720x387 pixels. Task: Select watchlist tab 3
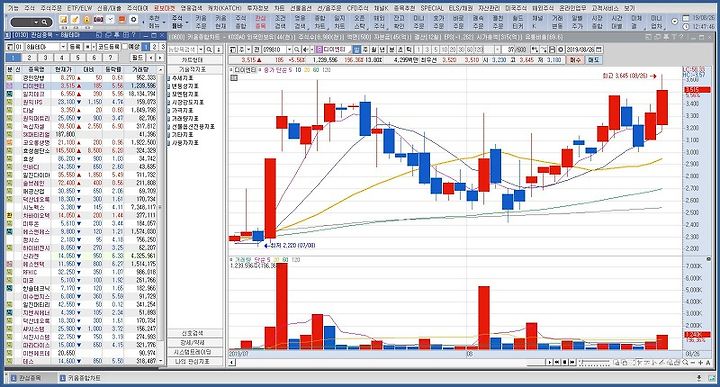pyautogui.click(x=45, y=57)
